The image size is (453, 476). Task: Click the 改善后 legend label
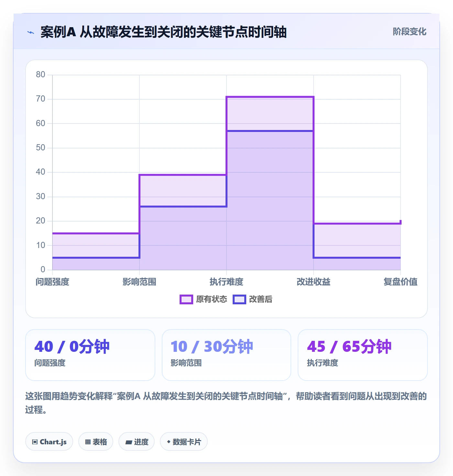(260, 299)
